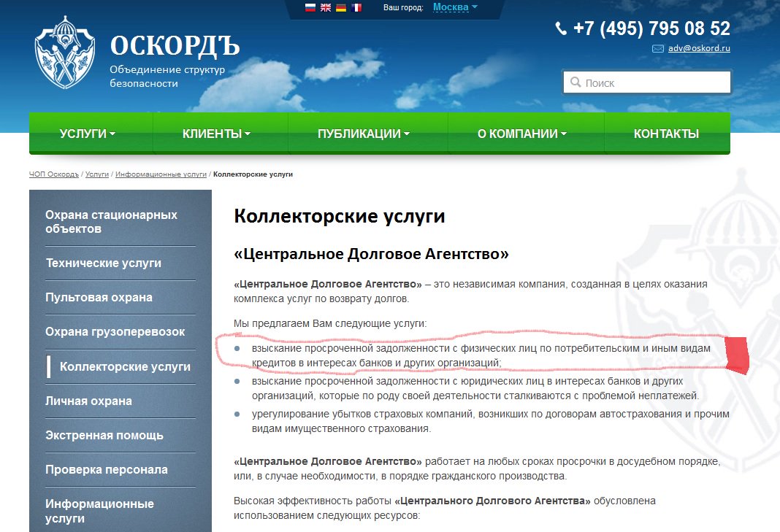780x532 pixels.
Task: Expand the Услуги menu
Action: (x=87, y=134)
